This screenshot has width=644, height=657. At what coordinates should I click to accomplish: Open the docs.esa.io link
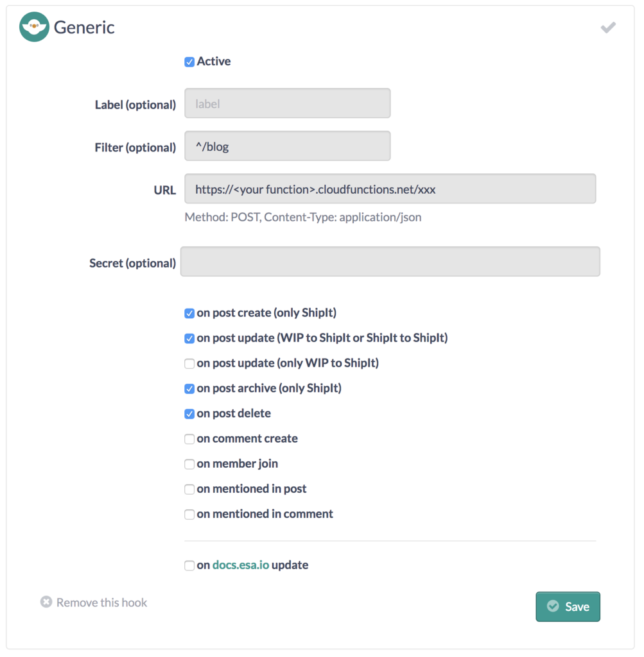tap(241, 565)
